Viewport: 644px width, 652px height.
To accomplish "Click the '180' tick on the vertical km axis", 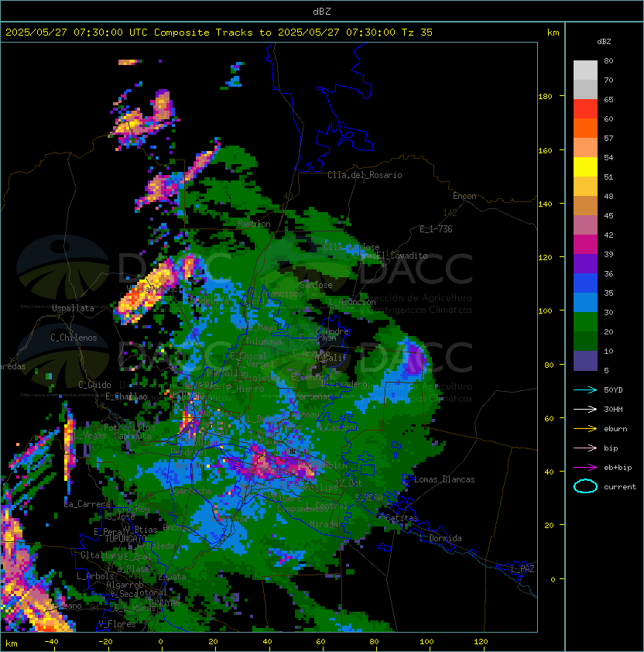I will click(x=545, y=97).
